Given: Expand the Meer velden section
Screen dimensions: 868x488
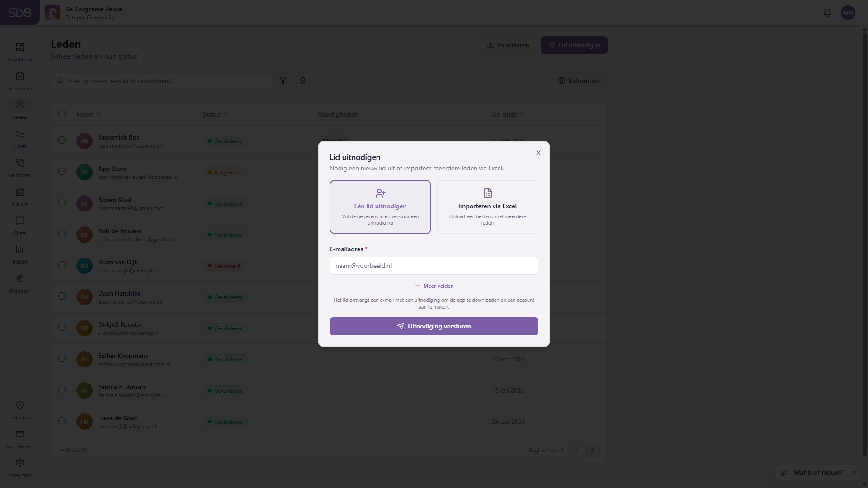Looking at the screenshot, I should [x=434, y=286].
